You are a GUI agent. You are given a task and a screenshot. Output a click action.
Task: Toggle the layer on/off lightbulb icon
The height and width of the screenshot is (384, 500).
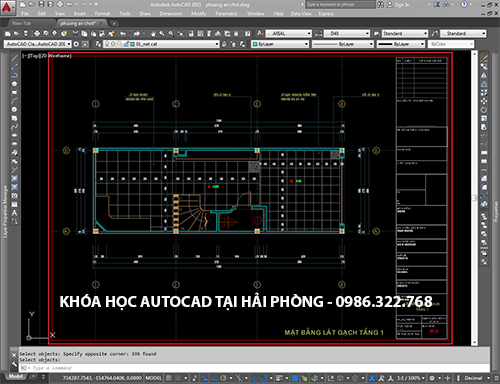[x=107, y=44]
